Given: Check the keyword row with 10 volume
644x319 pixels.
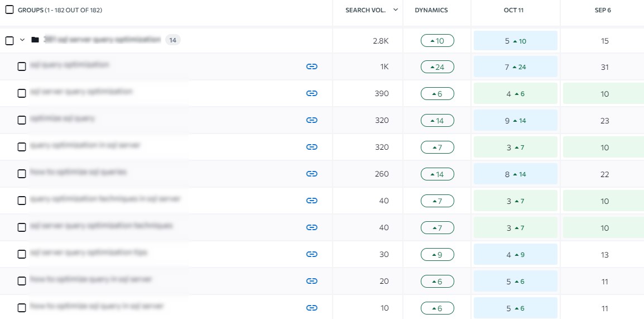Looking at the screenshot, I should click(22, 308).
